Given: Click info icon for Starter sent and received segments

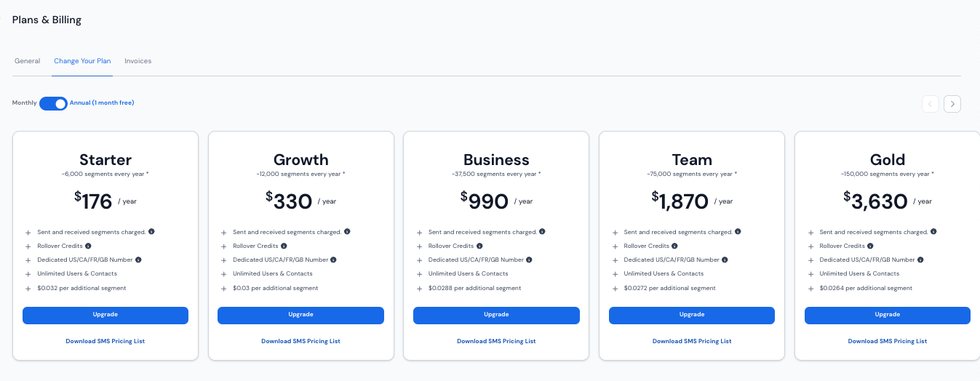Looking at the screenshot, I should (151, 232).
